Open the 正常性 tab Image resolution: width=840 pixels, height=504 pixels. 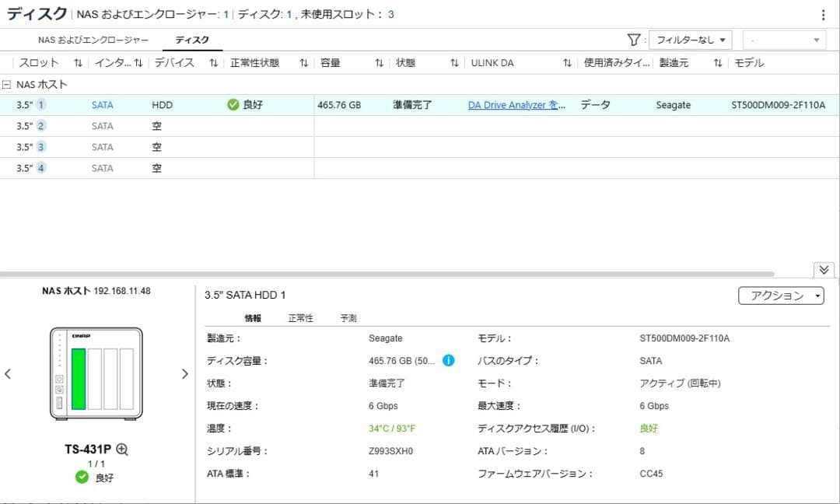pyautogui.click(x=302, y=317)
